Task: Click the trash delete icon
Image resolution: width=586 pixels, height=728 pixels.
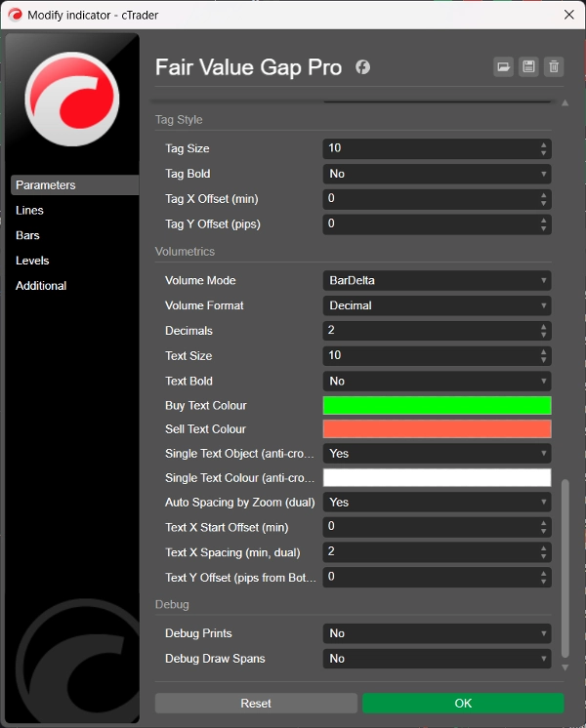Action: 554,66
